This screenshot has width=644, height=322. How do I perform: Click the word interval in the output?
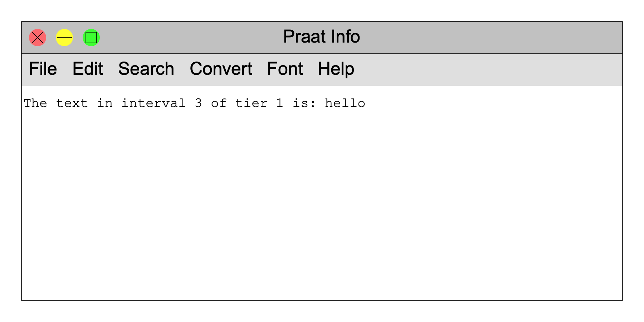click(153, 103)
